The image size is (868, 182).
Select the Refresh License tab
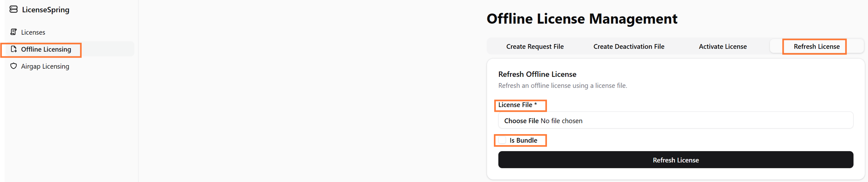pyautogui.click(x=816, y=47)
